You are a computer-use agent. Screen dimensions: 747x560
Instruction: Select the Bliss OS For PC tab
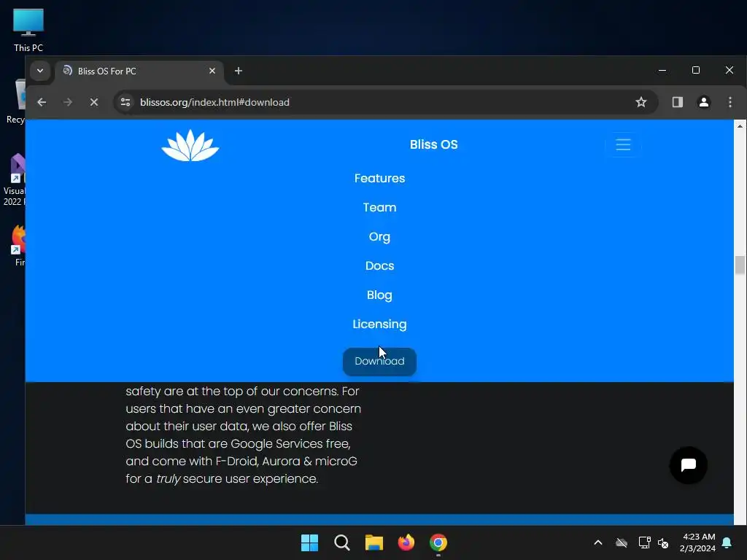click(138, 71)
